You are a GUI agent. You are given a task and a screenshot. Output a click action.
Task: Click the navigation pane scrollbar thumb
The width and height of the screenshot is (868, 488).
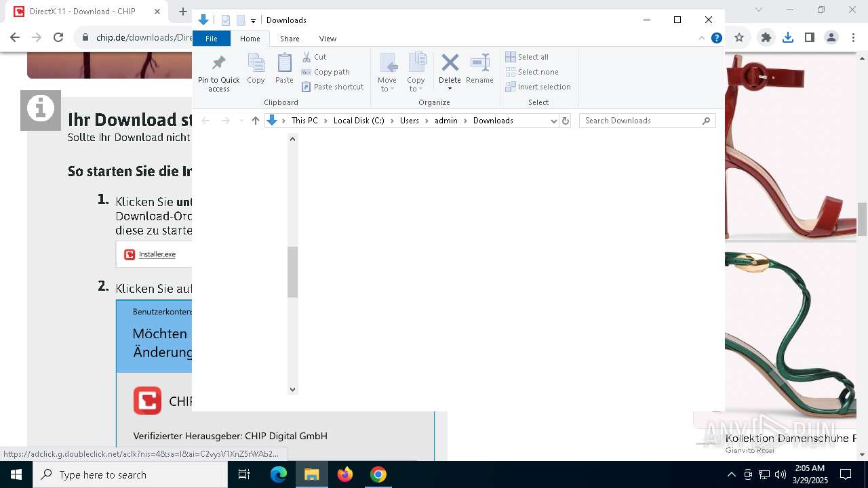[292, 272]
